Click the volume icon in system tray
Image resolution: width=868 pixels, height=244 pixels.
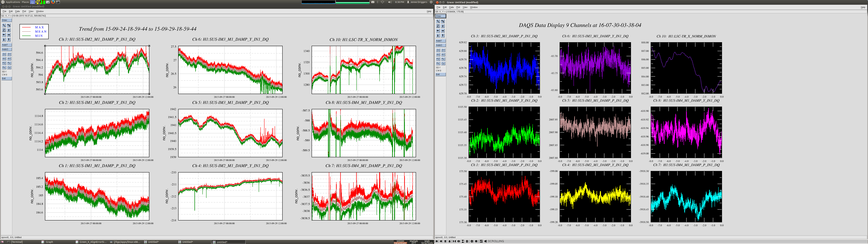click(390, 2)
